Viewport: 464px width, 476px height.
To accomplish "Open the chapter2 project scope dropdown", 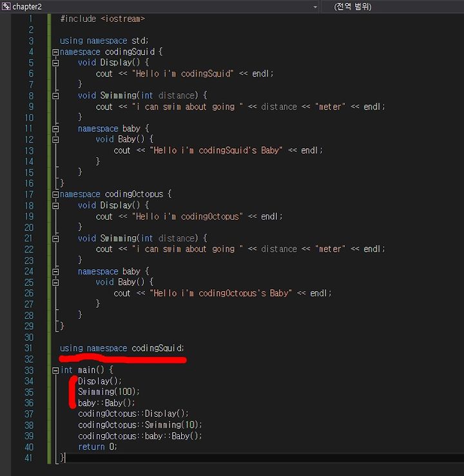I will pyautogui.click(x=315, y=6).
